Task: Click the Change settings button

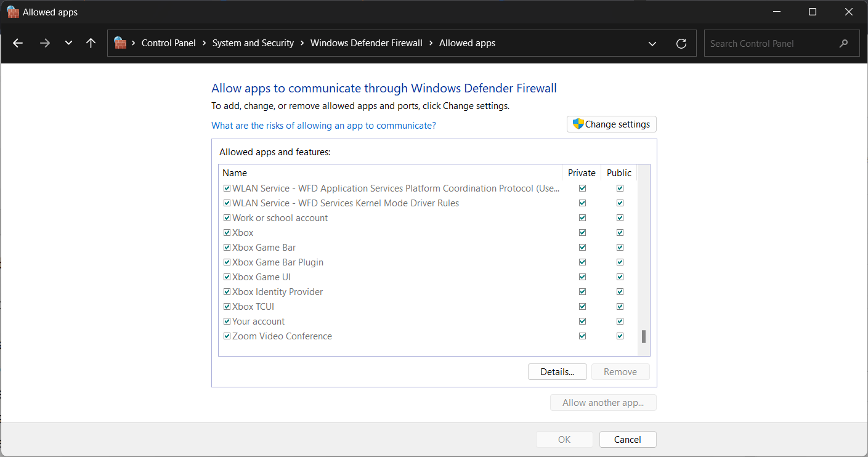Action: (x=612, y=124)
